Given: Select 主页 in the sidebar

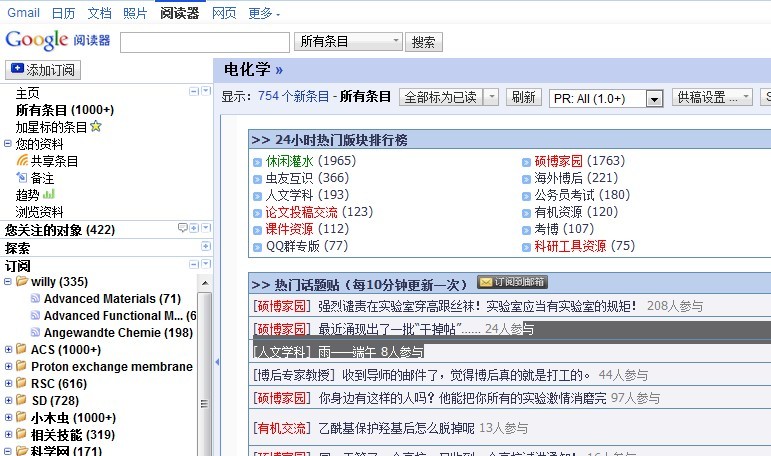Looking at the screenshot, I should (x=28, y=93).
